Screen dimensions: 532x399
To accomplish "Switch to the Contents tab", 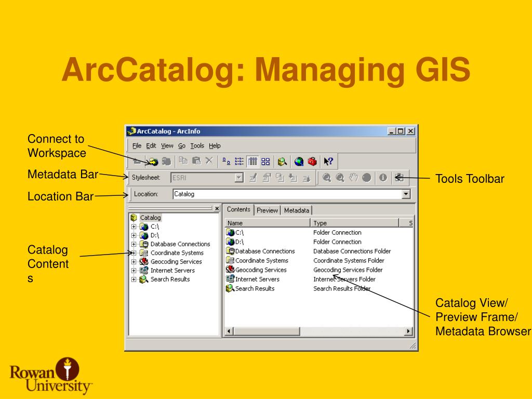I will 238,210.
